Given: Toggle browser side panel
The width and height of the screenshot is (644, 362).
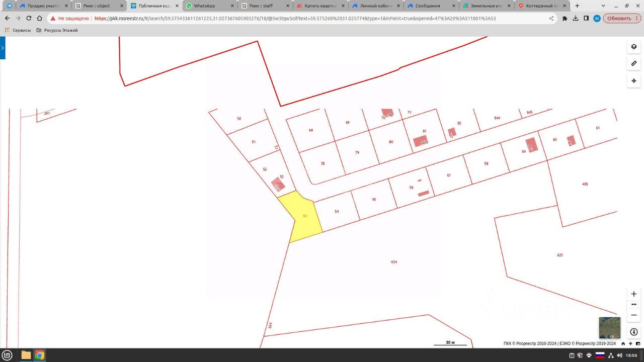Looking at the screenshot, I should pyautogui.click(x=586, y=18).
